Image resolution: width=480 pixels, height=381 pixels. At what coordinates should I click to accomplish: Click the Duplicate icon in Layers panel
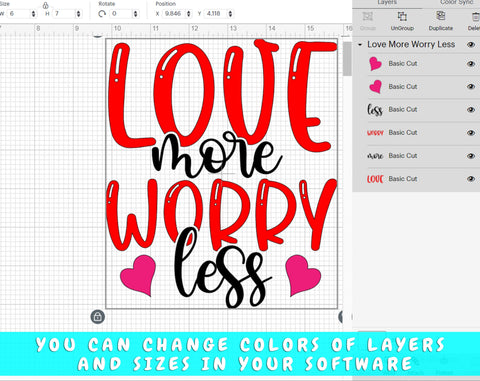pyautogui.click(x=441, y=16)
